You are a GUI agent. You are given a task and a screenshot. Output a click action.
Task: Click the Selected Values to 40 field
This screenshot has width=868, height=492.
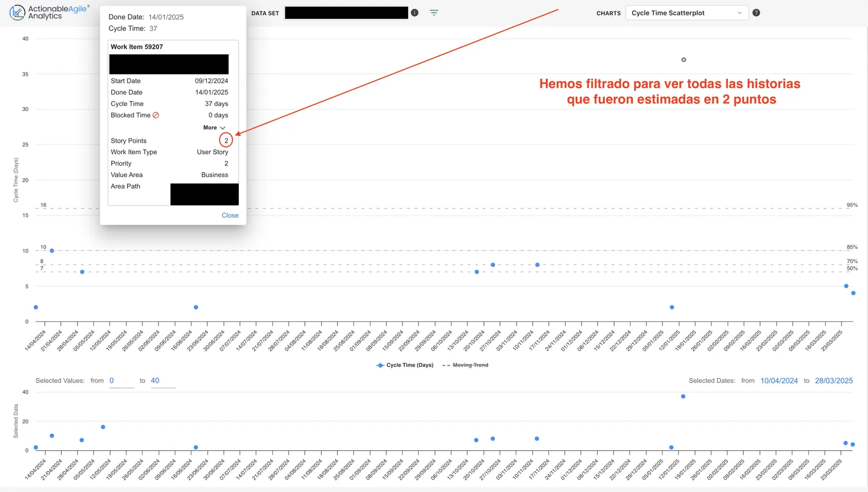pos(163,381)
